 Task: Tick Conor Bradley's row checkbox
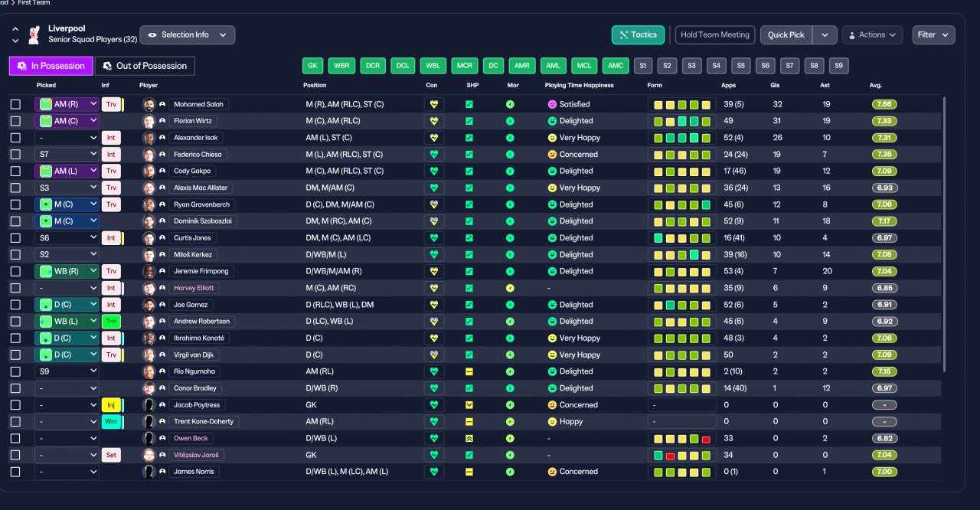(x=15, y=388)
